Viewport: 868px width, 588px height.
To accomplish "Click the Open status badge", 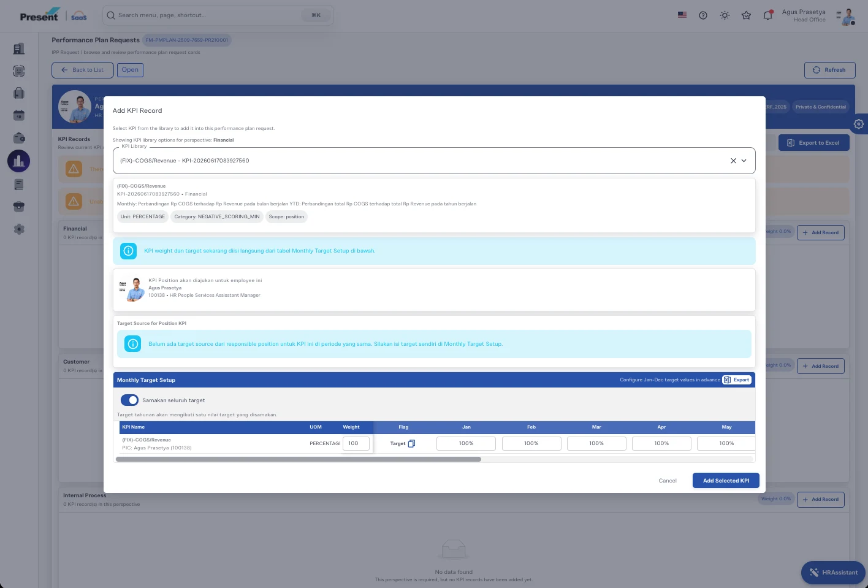I will point(130,70).
